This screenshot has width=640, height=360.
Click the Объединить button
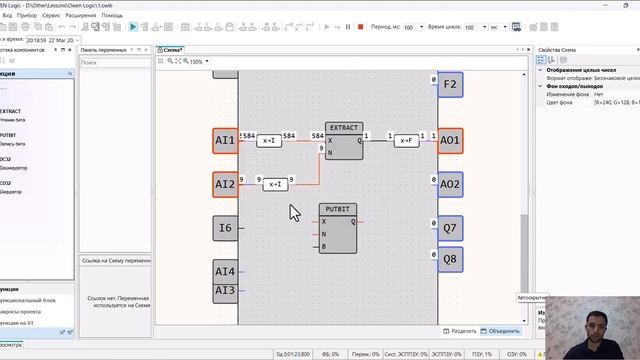point(500,331)
